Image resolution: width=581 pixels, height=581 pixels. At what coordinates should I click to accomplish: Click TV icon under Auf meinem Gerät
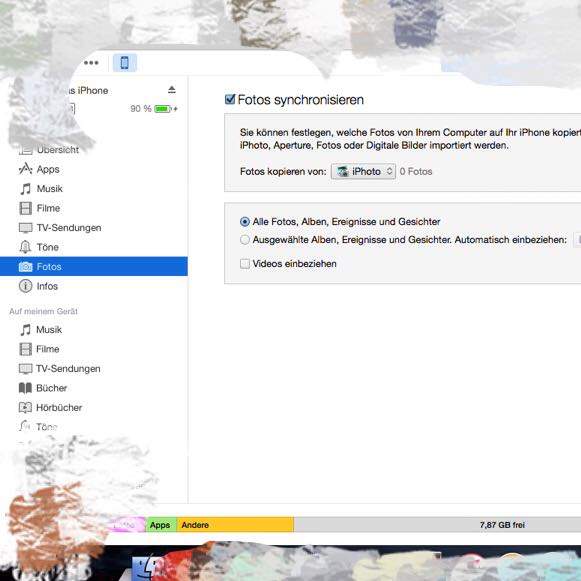click(25, 369)
